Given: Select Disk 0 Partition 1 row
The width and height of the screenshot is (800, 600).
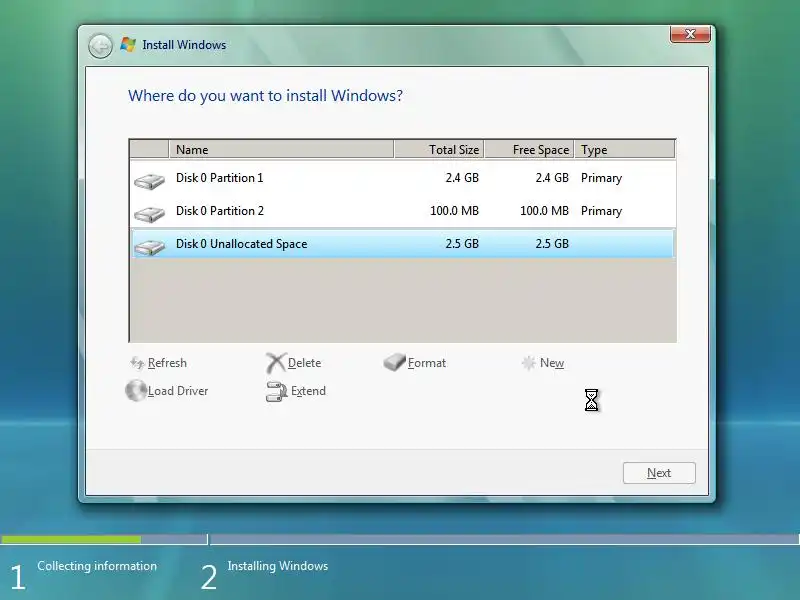Looking at the screenshot, I should click(403, 178).
